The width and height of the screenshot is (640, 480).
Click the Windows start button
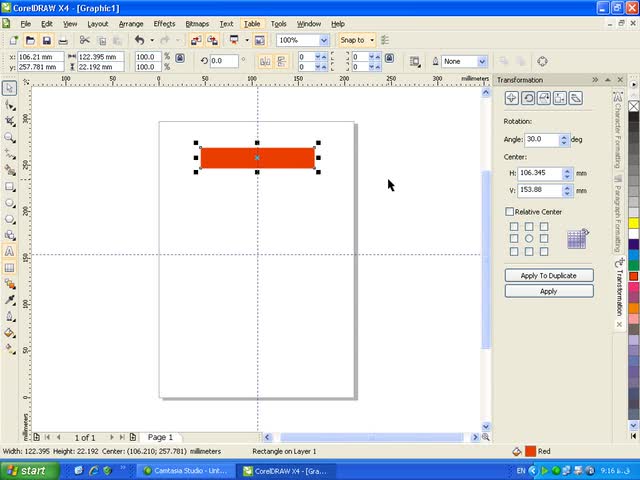(x=29, y=471)
